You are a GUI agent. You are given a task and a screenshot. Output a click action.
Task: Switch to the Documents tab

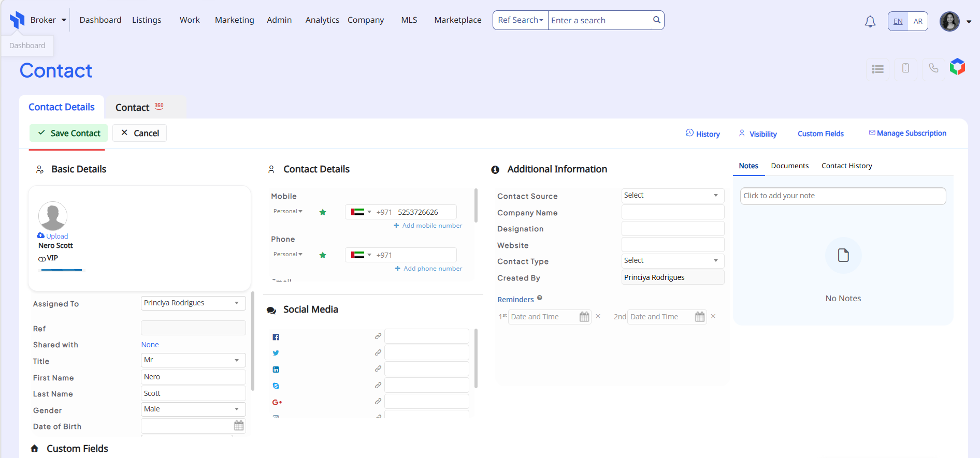click(x=789, y=166)
